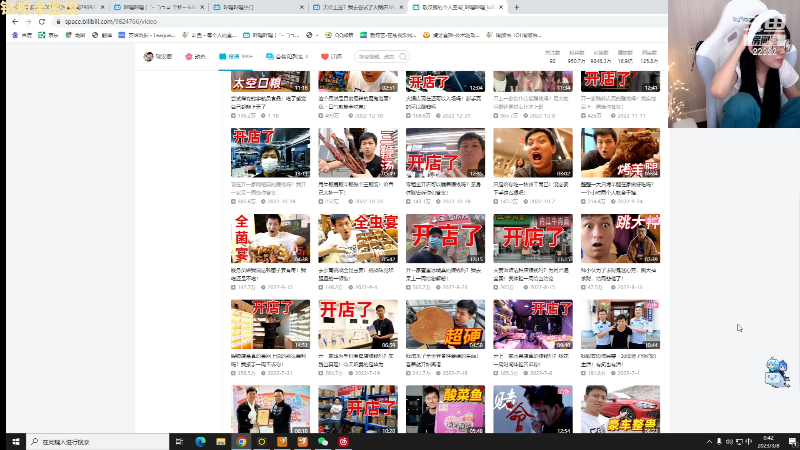This screenshot has height=450, width=800.
Task: Open the 合集和列表 tab
Action: (x=287, y=57)
